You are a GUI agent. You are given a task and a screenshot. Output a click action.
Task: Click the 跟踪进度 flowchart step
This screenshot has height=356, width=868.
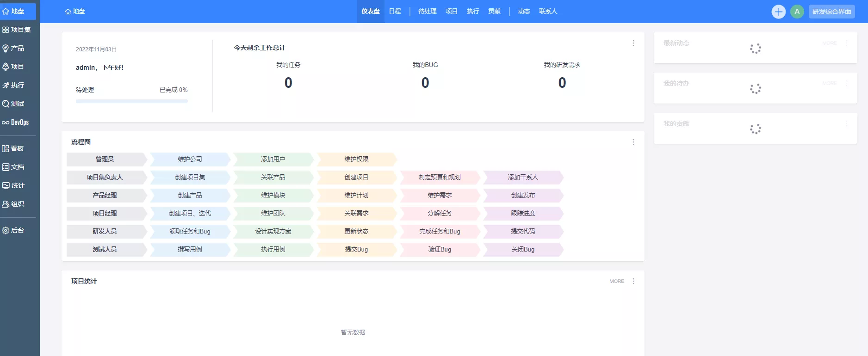coord(523,213)
